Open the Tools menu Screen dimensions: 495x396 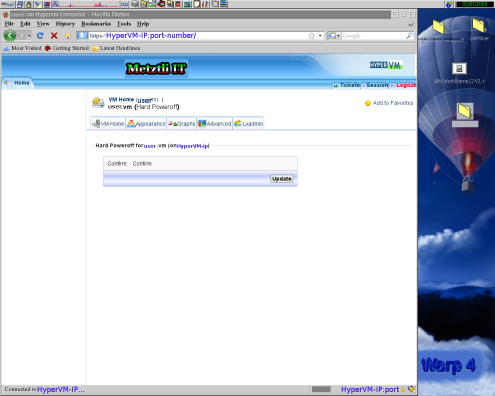click(124, 24)
